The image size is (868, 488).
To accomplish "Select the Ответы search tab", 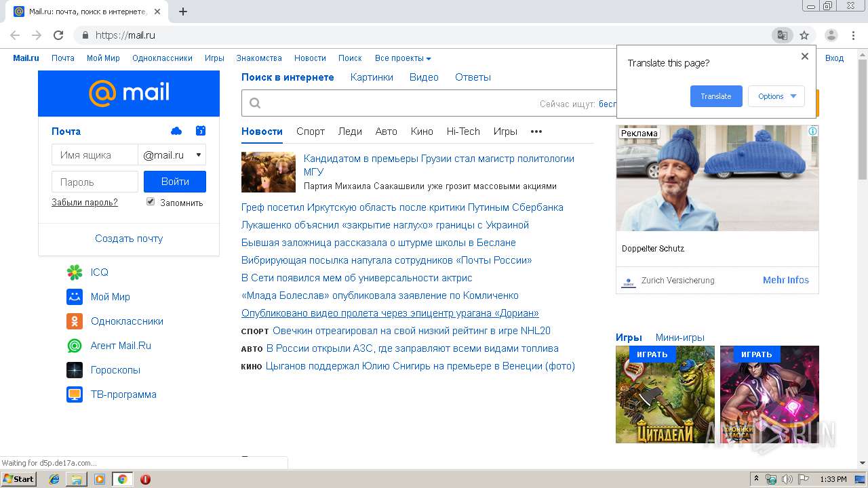I will pos(473,77).
